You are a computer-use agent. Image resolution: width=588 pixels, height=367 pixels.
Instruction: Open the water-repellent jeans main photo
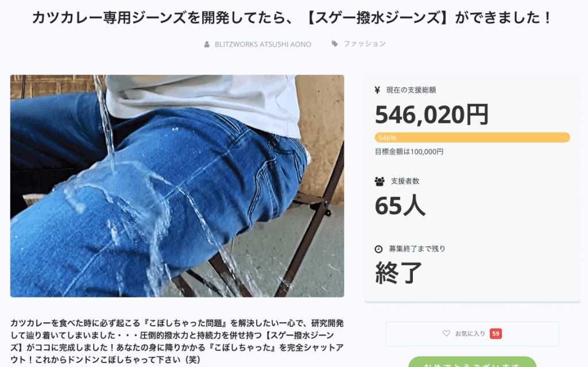tap(177, 186)
